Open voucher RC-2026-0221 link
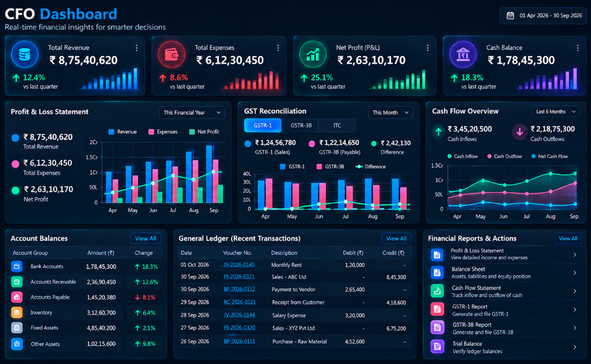 (240, 302)
